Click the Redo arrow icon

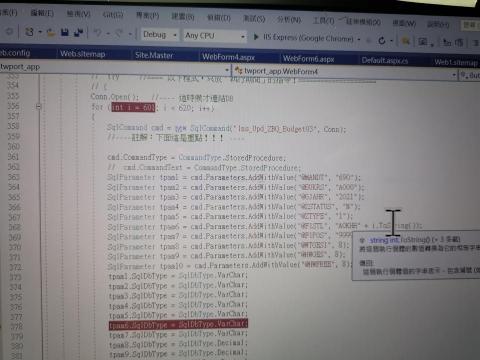[119, 33]
